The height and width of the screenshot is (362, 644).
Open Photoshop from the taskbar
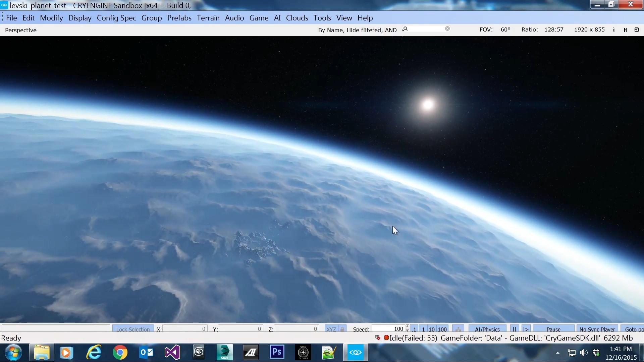coord(277,352)
